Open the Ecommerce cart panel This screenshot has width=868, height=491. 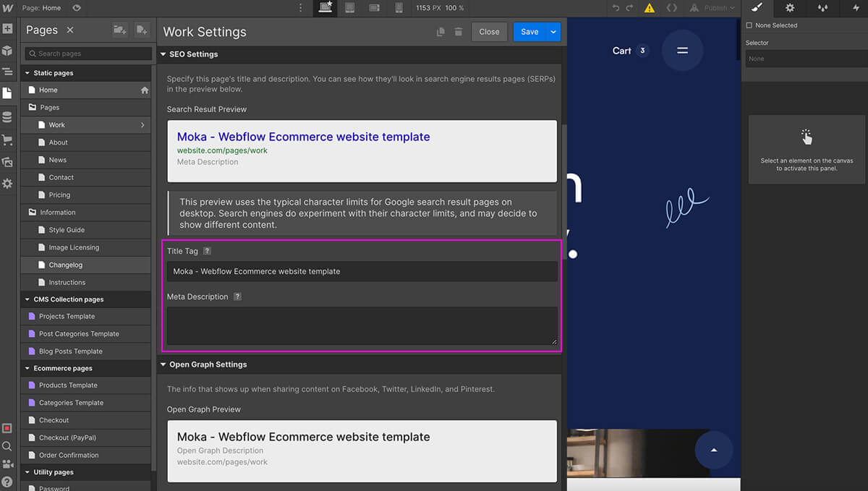point(7,140)
